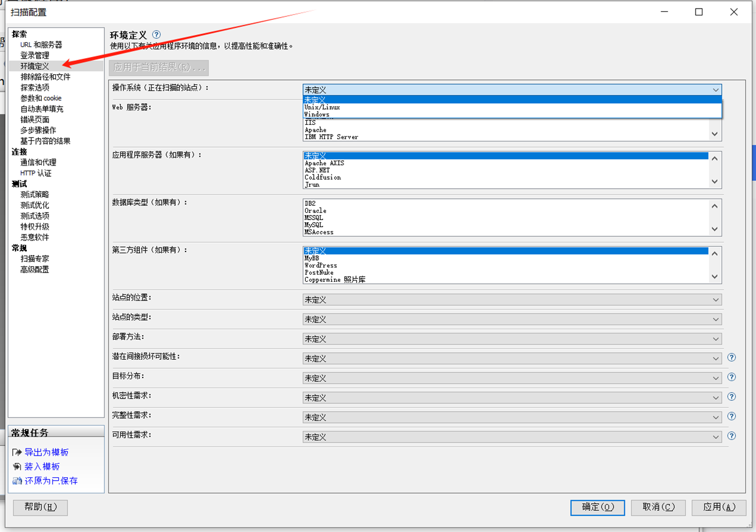Open 扫描专家 settings page

35,259
